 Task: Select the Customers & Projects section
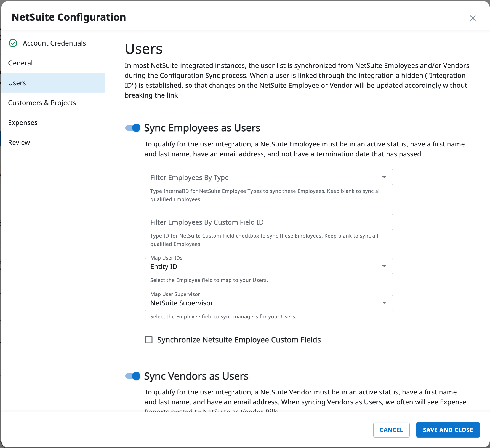pos(42,103)
